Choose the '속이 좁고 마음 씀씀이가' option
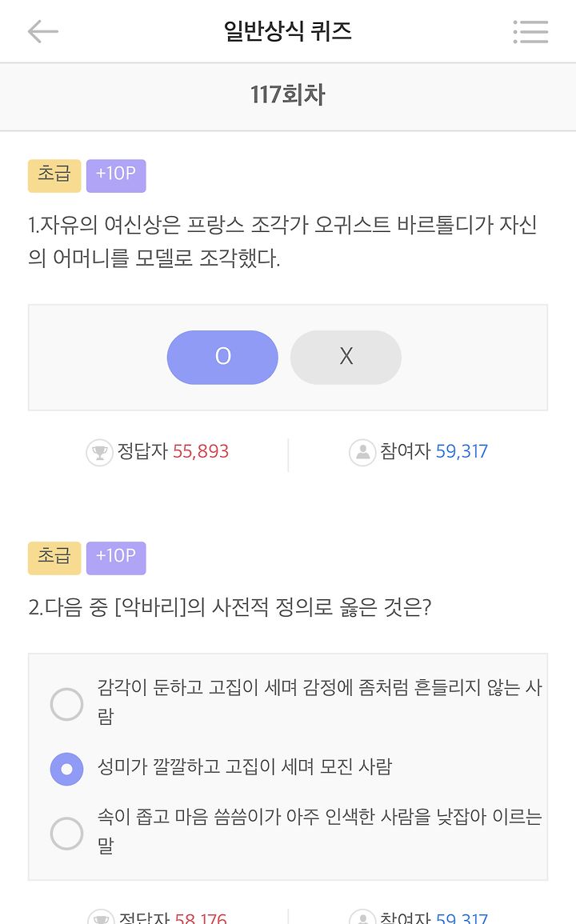Viewport: 576px width, 924px height. point(66,833)
